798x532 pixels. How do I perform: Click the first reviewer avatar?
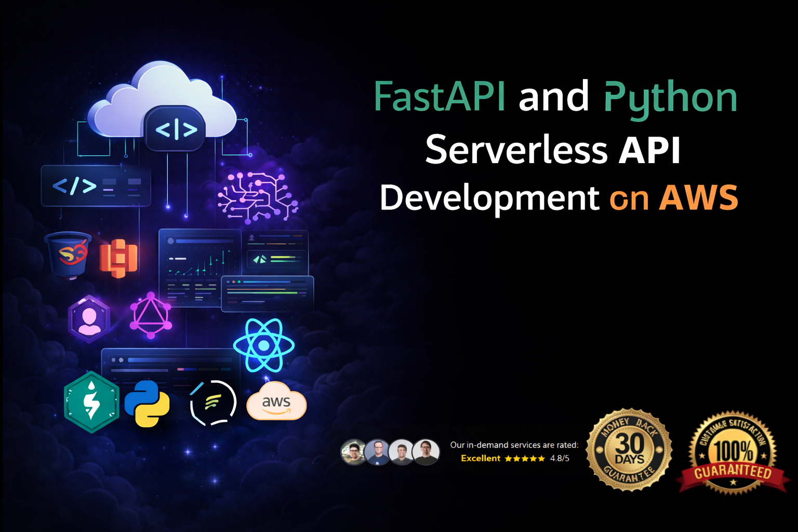coord(353,451)
